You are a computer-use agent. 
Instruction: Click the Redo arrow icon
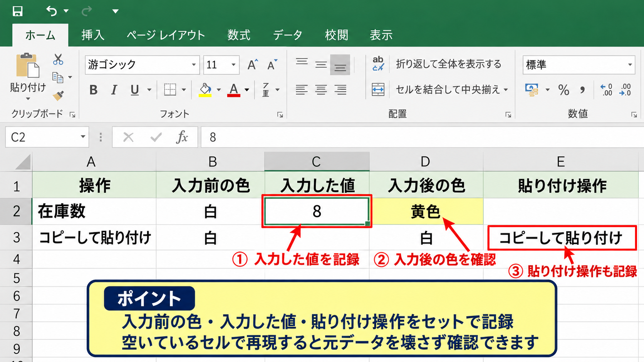87,11
